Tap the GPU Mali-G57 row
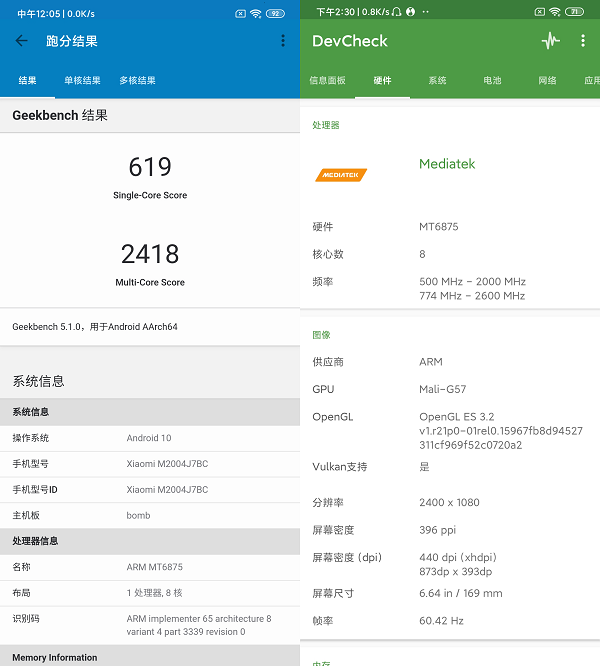600x666 pixels. pyautogui.click(x=450, y=389)
